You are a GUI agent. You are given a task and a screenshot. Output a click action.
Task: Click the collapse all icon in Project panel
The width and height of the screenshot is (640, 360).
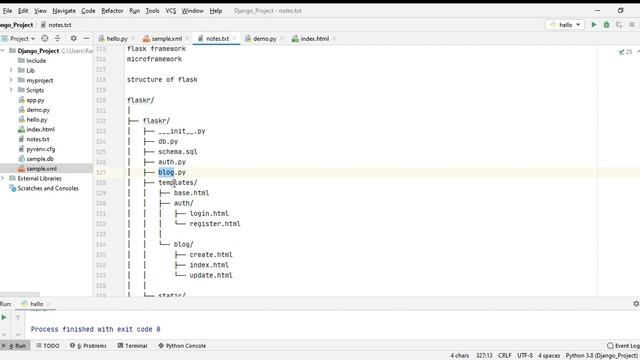tap(58, 38)
